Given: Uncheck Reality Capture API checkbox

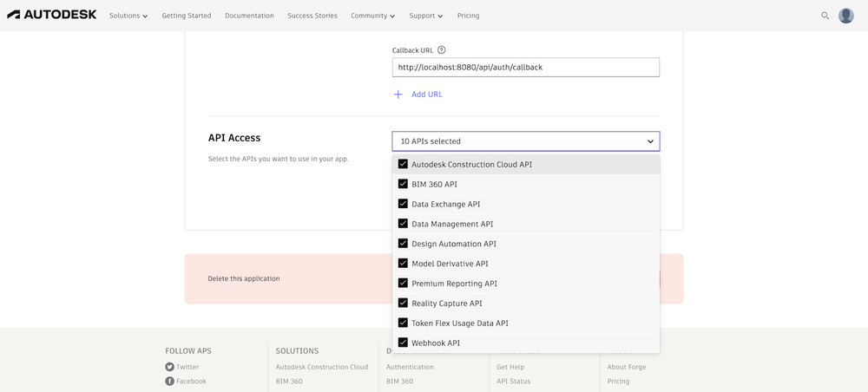Looking at the screenshot, I should point(403,304).
